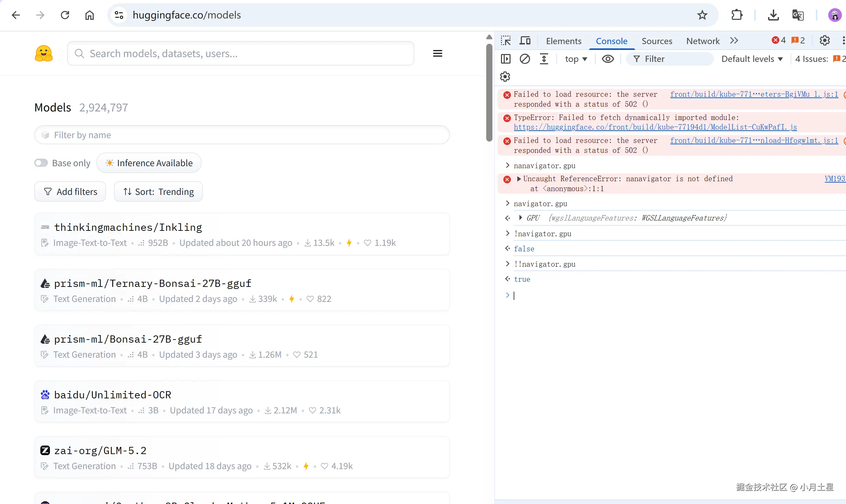Click the page vertical scrollbar thumb
The image size is (846, 504).
(489, 92)
